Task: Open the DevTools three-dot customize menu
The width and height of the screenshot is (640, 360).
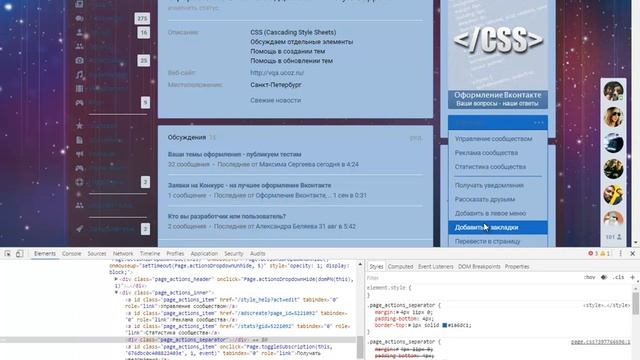Action: (620, 253)
